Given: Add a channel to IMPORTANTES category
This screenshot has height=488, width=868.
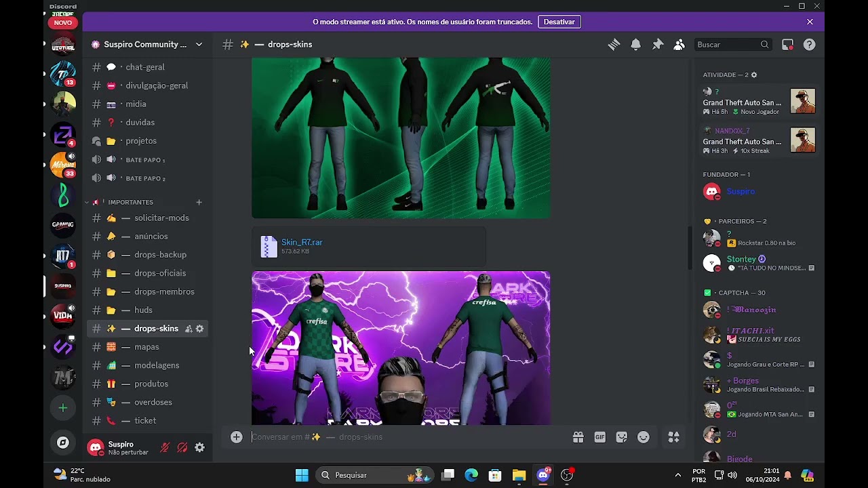Looking at the screenshot, I should (199, 202).
